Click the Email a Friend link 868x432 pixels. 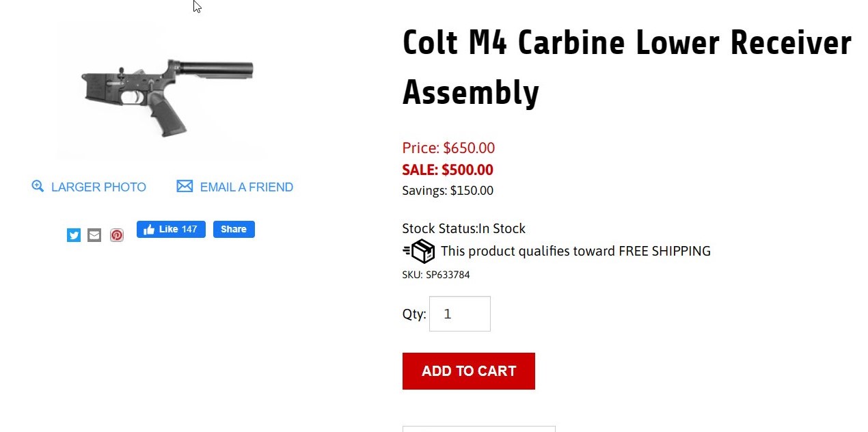tap(246, 187)
